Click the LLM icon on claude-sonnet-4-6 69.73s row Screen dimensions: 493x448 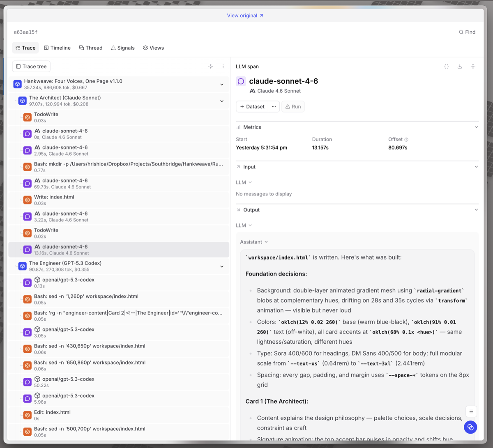[28, 184]
